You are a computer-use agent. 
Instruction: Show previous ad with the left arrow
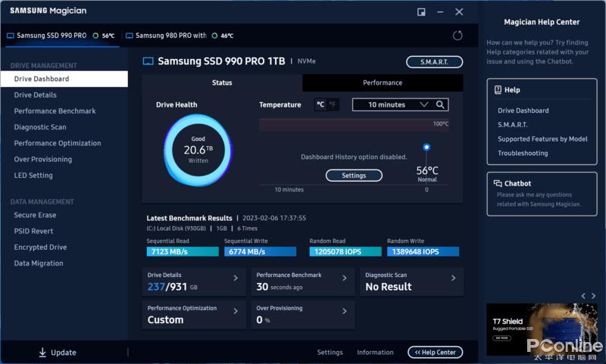[x=583, y=296]
